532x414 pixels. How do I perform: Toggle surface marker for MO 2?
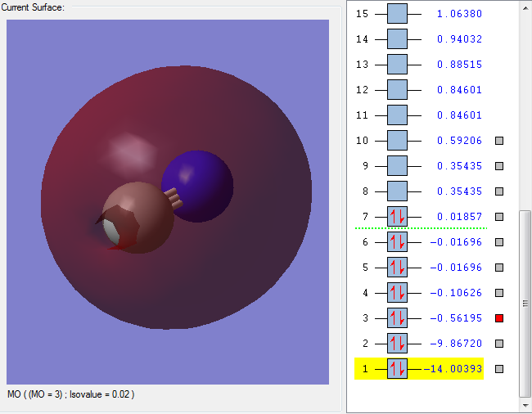point(499,344)
